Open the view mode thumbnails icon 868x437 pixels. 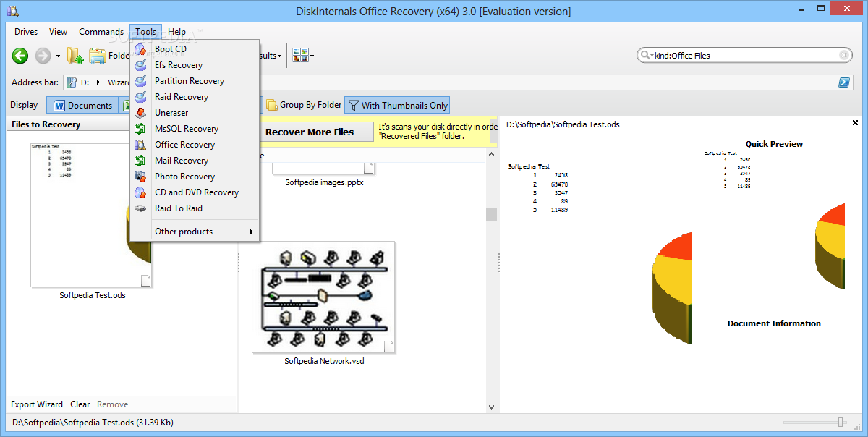point(301,55)
